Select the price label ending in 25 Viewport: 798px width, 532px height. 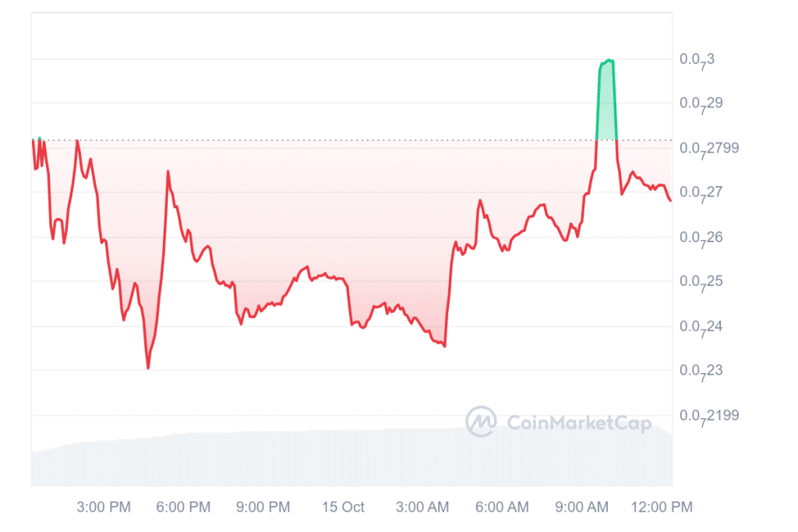pos(700,282)
